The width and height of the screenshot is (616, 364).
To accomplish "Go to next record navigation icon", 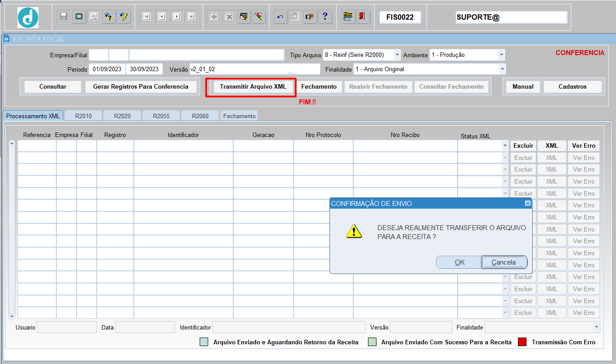I will pyautogui.click(x=176, y=17).
